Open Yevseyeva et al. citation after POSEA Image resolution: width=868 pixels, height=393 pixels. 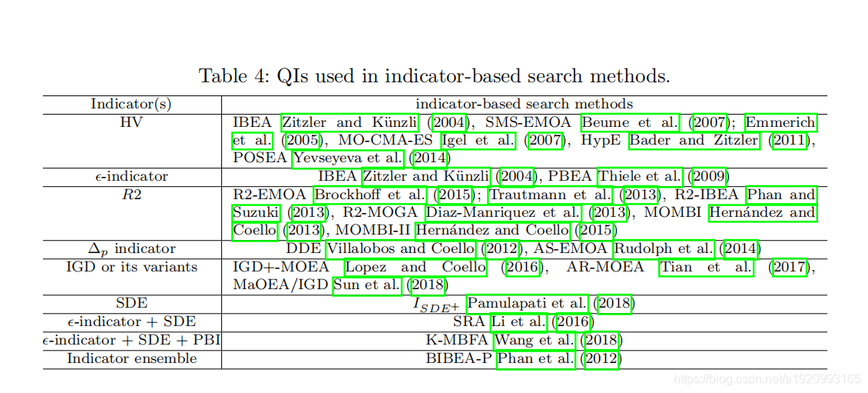tap(348, 158)
